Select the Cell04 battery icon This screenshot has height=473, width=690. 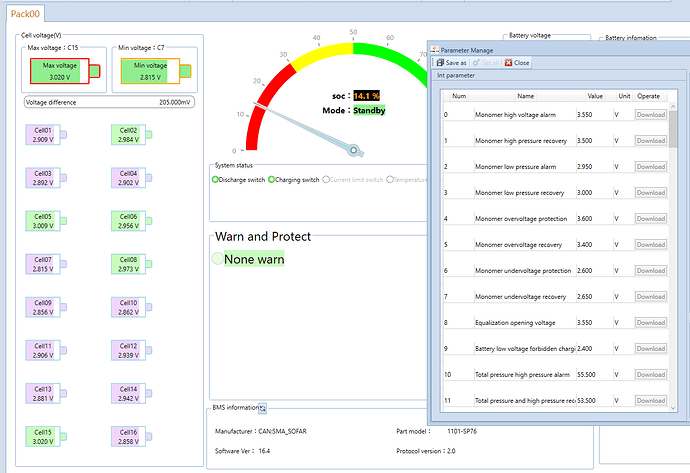click(x=132, y=178)
